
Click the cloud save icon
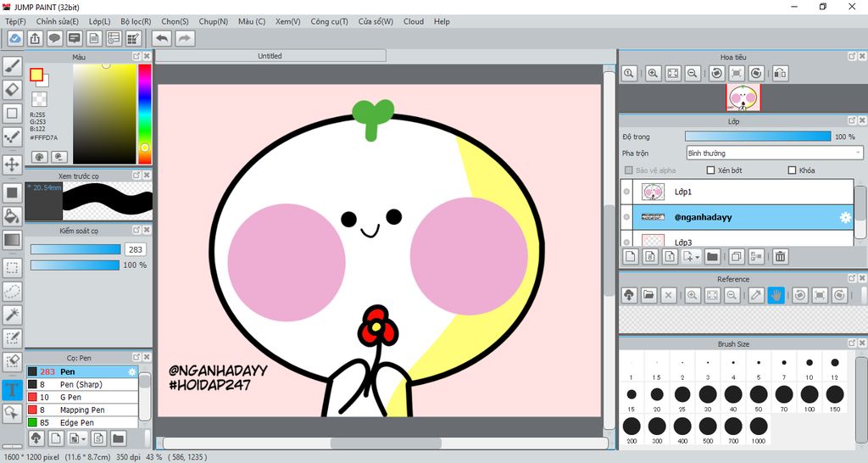[x=15, y=38]
